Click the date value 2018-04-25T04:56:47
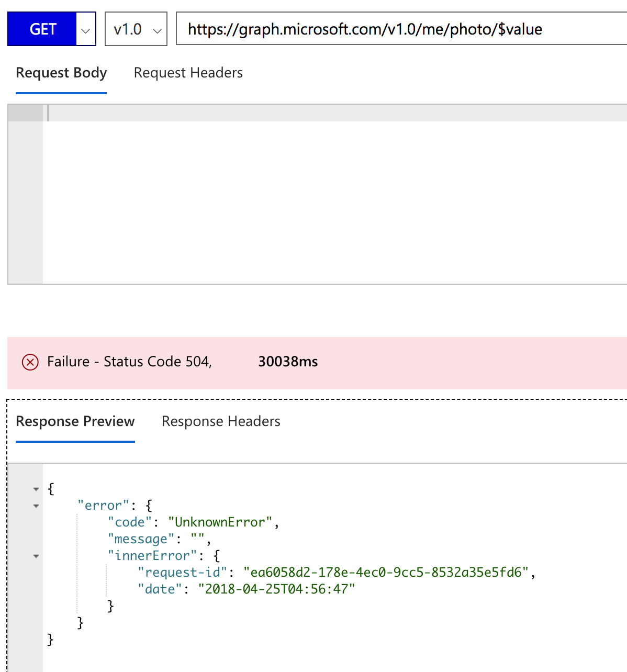Viewport: 627px width, 672px height. [276, 589]
